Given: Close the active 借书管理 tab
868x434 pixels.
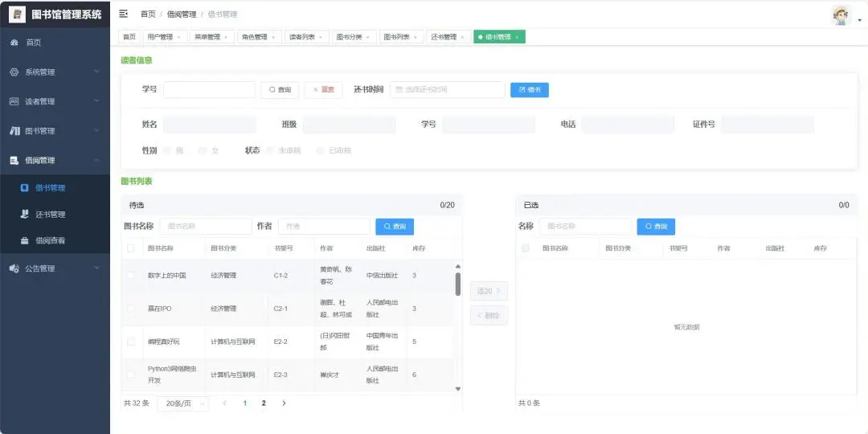Looking at the screenshot, I should 517,37.
